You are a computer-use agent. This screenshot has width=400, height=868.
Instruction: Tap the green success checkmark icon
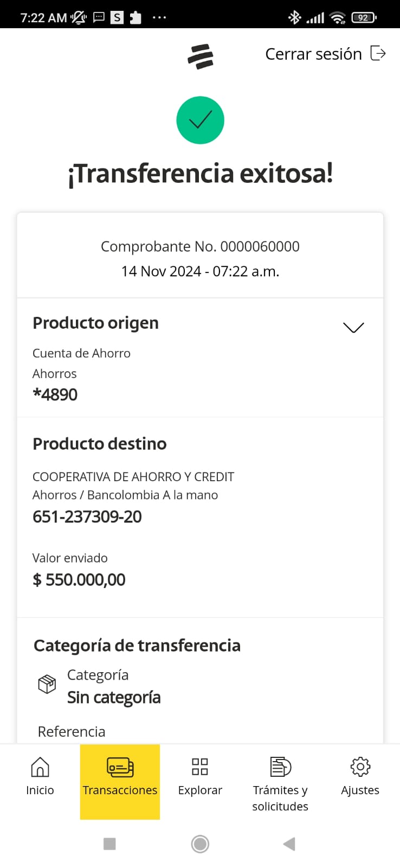click(x=200, y=120)
